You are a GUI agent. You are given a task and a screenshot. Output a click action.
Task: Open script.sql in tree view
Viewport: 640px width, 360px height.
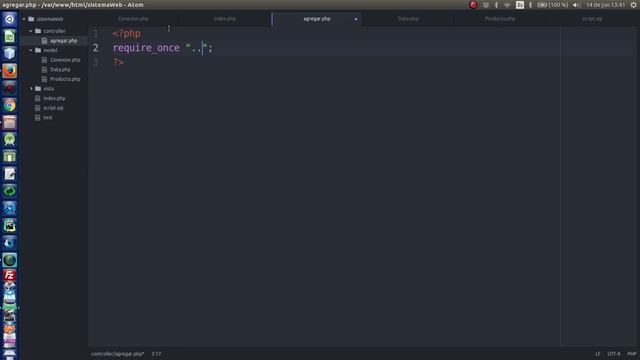point(53,108)
